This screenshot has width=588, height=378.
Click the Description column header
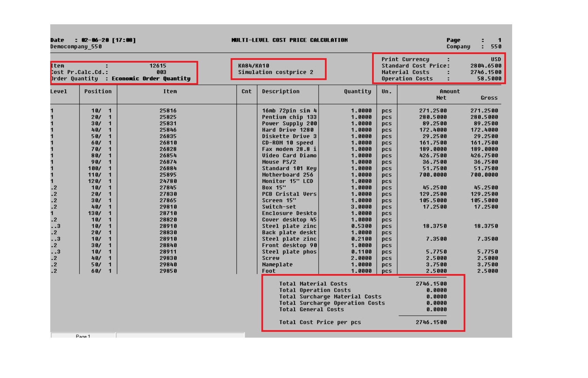tap(281, 91)
